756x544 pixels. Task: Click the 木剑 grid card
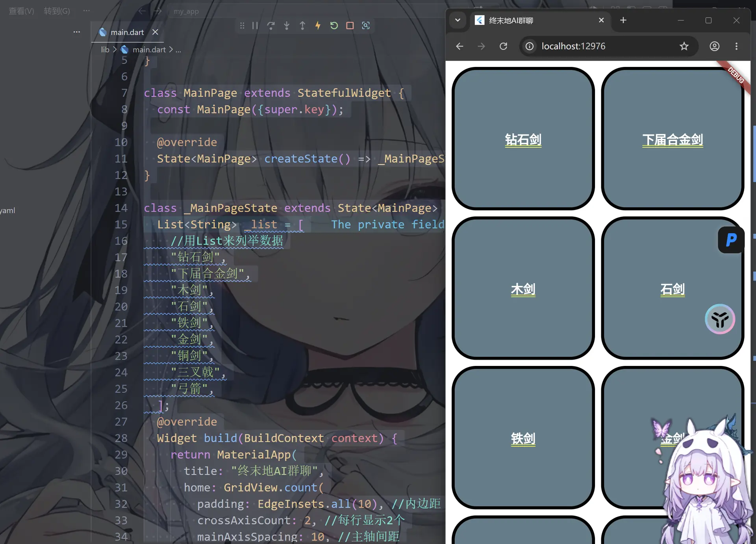point(523,288)
